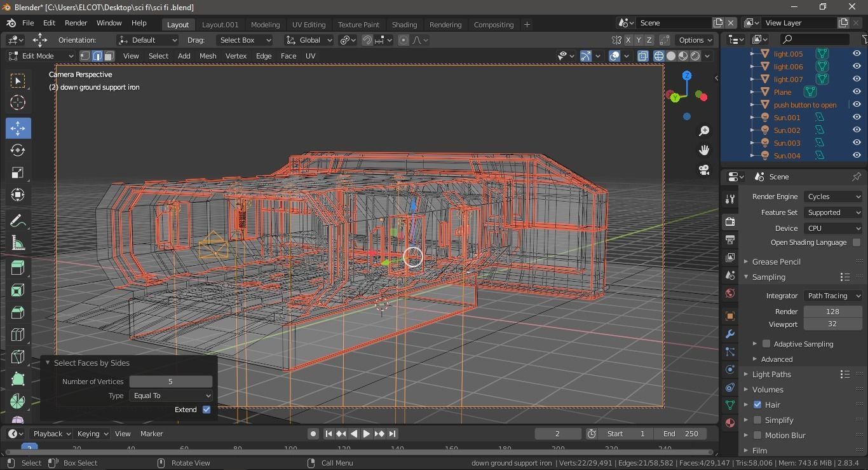Select the Measure tool
Image resolution: width=868 pixels, height=470 pixels.
[x=18, y=243]
